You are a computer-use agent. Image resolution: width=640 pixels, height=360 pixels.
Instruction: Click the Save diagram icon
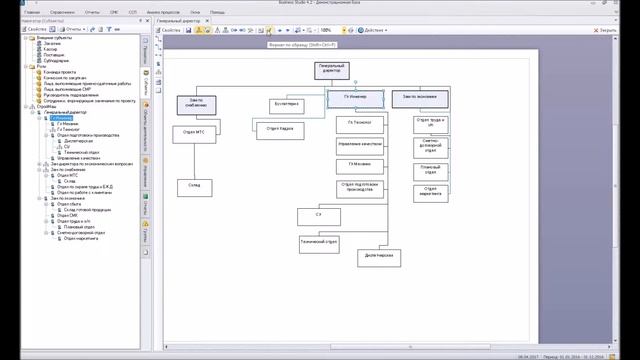click(189, 30)
